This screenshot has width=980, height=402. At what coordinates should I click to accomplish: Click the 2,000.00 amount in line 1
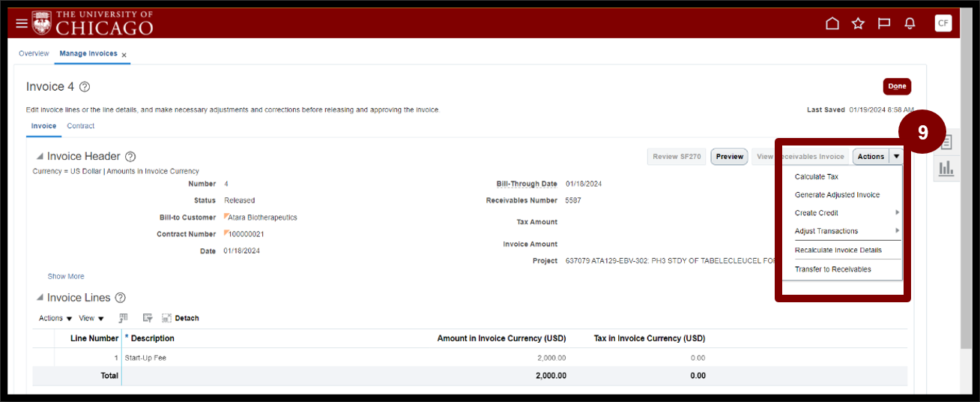pos(551,358)
